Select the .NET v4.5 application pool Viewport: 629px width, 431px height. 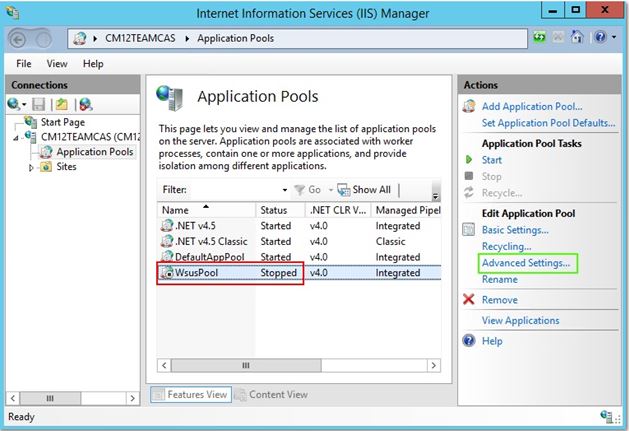click(299, 226)
